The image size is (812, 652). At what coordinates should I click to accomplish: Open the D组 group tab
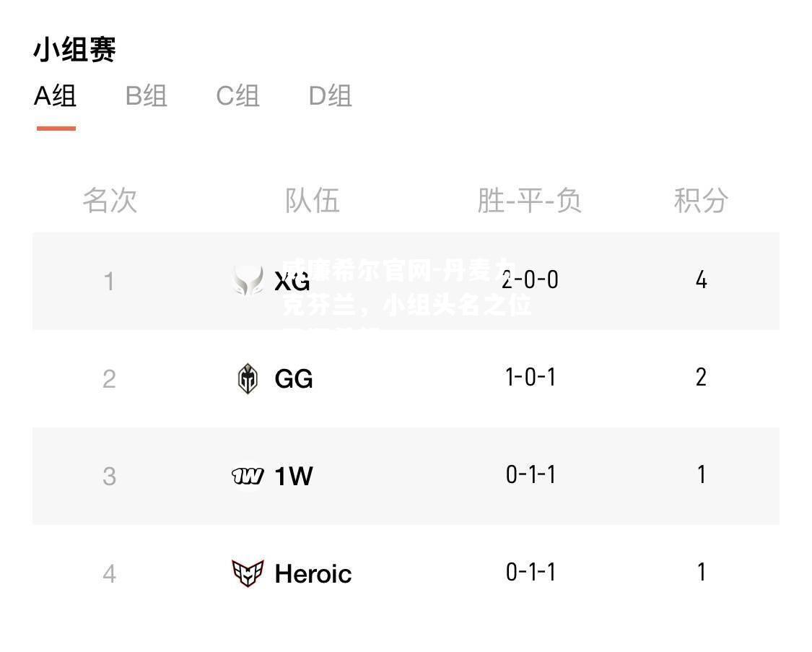331,96
